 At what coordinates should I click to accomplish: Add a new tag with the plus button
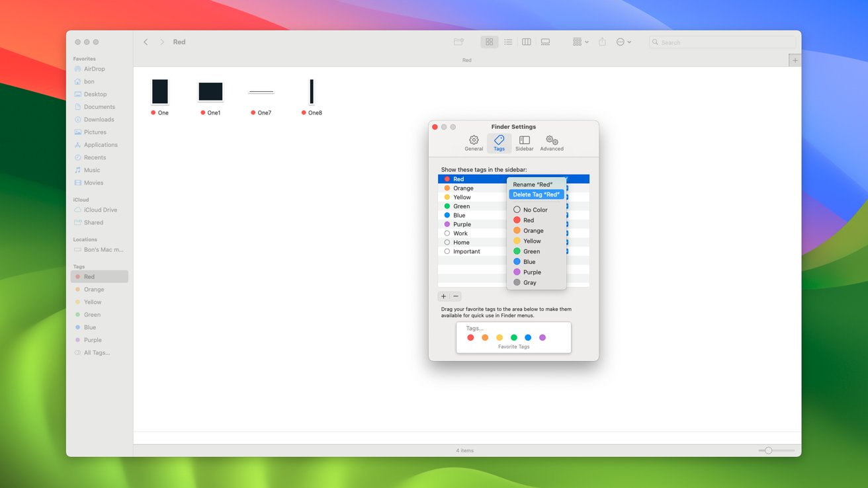click(x=444, y=297)
